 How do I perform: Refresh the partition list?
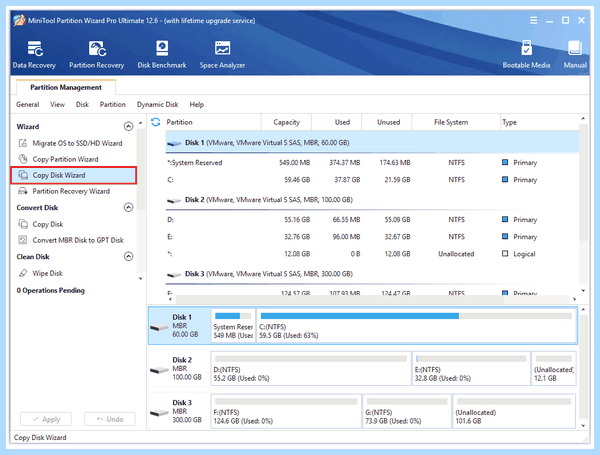[x=155, y=122]
